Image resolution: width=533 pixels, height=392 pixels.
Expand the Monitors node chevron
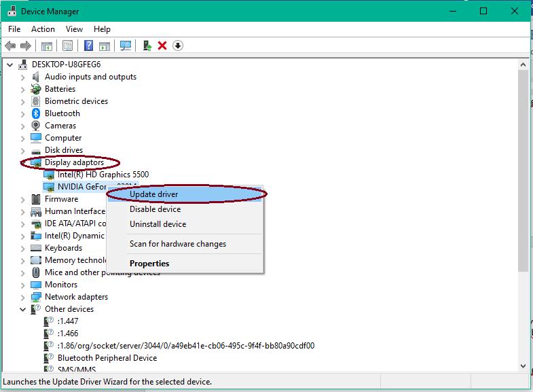22,285
